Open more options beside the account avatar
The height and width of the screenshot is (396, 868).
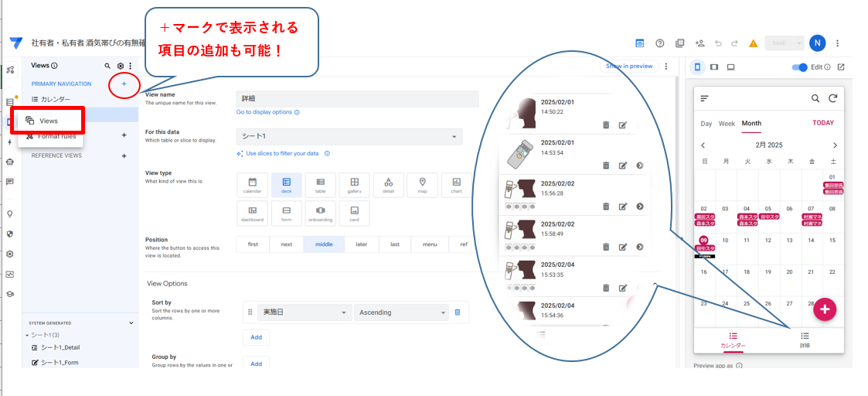click(x=837, y=43)
